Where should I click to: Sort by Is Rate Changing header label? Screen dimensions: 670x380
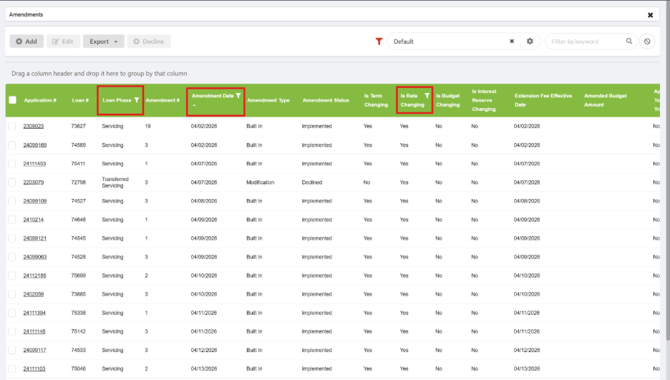412,100
